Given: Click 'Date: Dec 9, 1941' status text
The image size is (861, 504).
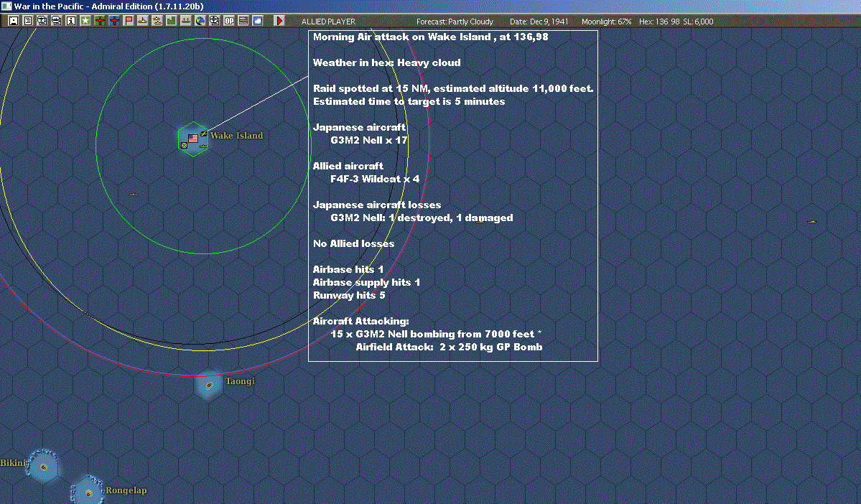Looking at the screenshot, I should [539, 22].
